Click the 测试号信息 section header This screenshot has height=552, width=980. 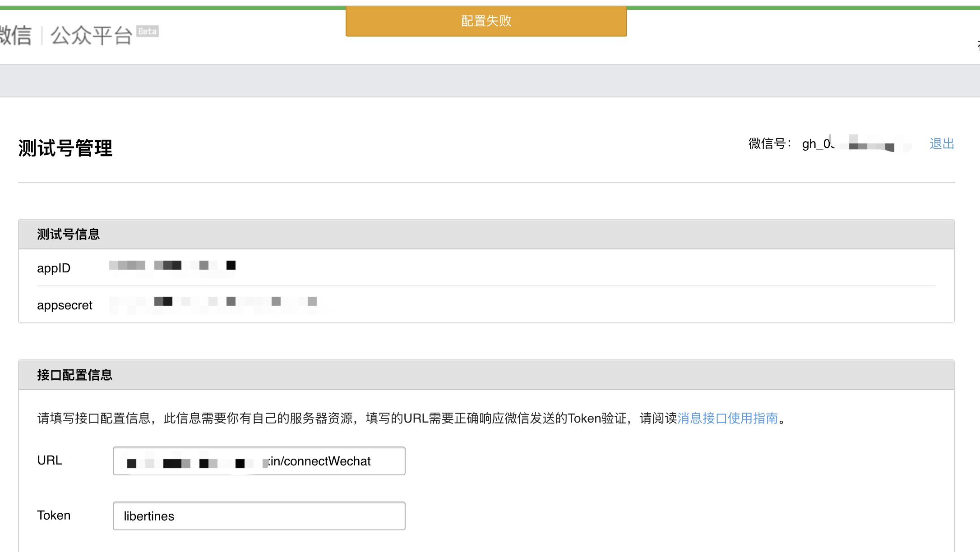click(x=68, y=234)
